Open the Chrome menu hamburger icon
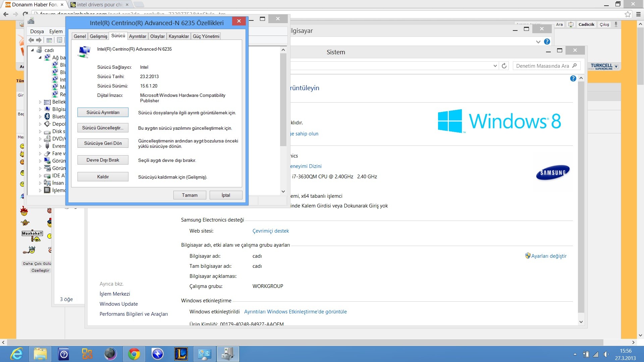Image resolution: width=644 pixels, height=362 pixels. 638,14
